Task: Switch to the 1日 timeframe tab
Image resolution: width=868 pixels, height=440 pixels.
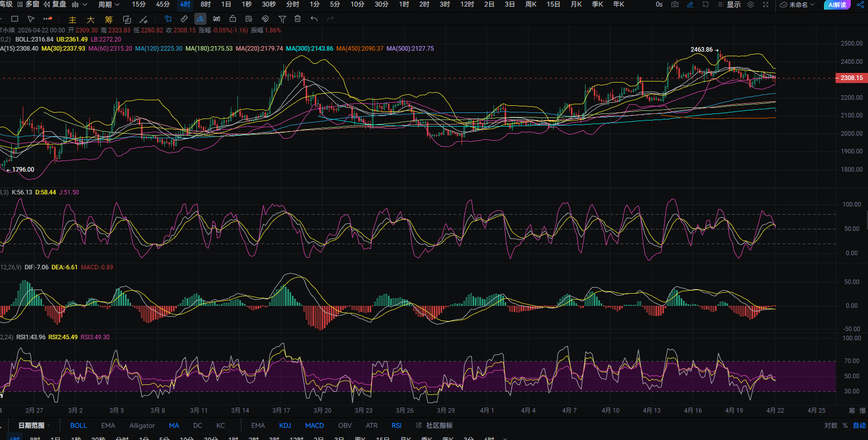Action: 226,5
